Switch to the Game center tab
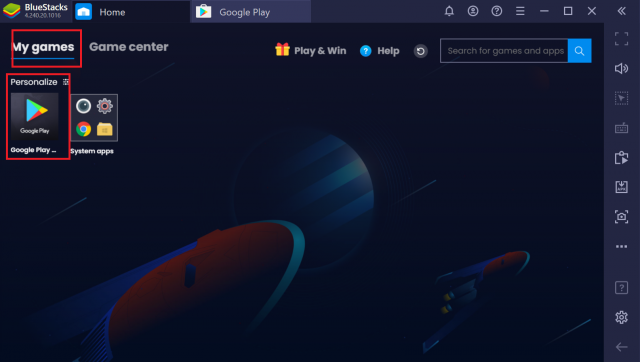640x362 pixels. click(x=129, y=47)
